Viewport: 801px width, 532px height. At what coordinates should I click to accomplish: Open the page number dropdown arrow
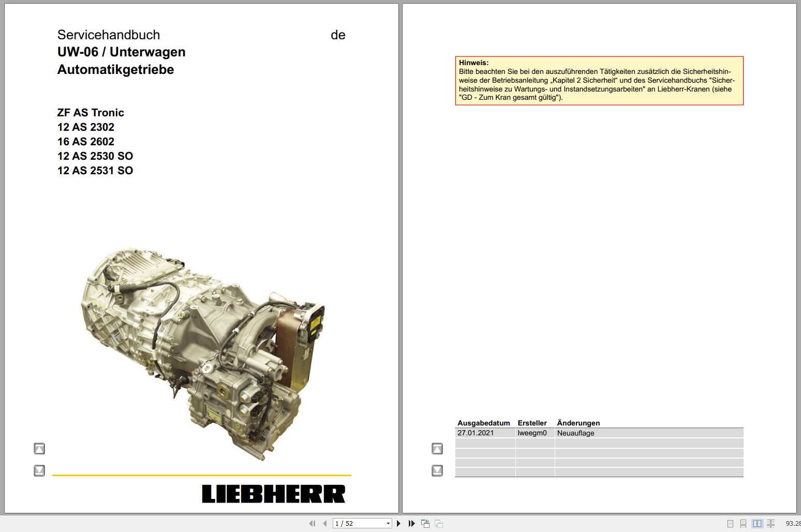coord(388,524)
